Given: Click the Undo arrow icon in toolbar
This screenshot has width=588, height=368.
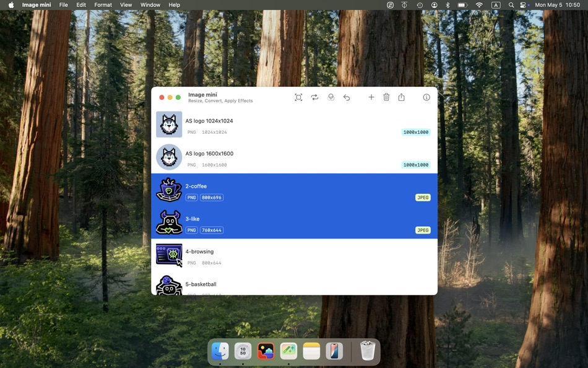Looking at the screenshot, I should coord(347,98).
